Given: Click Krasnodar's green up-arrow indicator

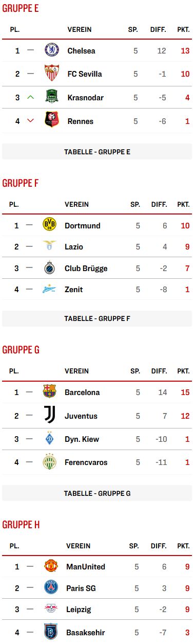Looking at the screenshot, I should (30, 97).
